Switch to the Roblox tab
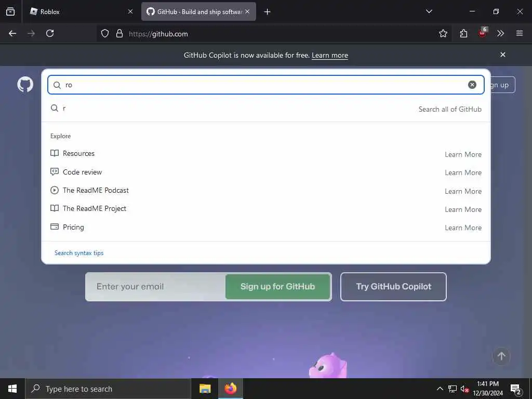 [x=82, y=11]
